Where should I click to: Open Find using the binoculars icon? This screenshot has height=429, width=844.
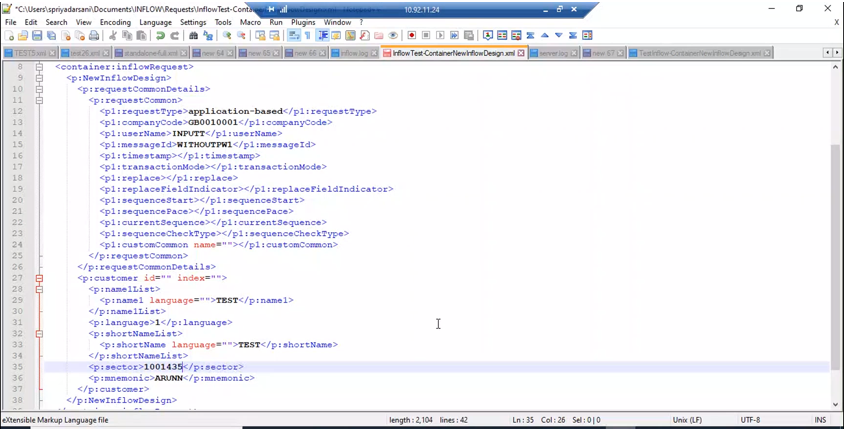click(x=194, y=36)
